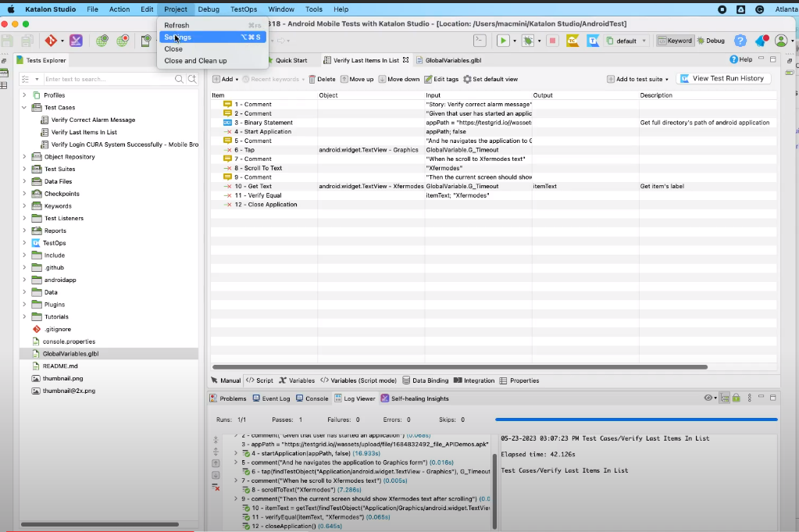The width and height of the screenshot is (799, 532).
Task: Click the Git icon in the toolbar
Action: coord(51,41)
